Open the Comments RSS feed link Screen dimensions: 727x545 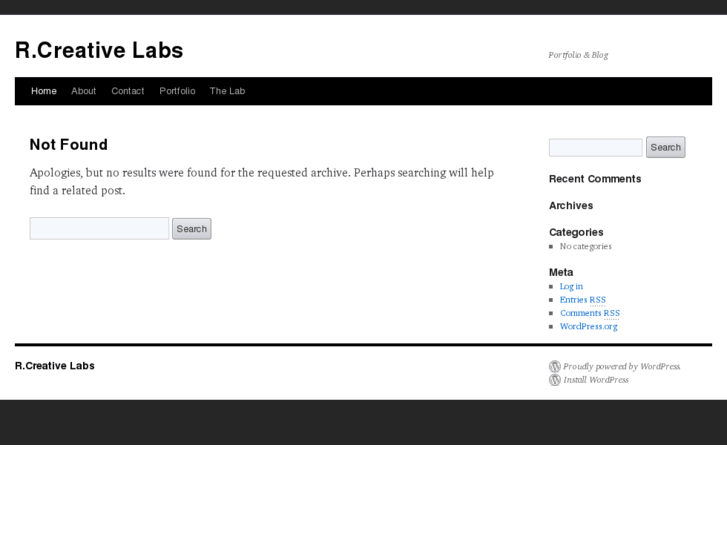589,313
